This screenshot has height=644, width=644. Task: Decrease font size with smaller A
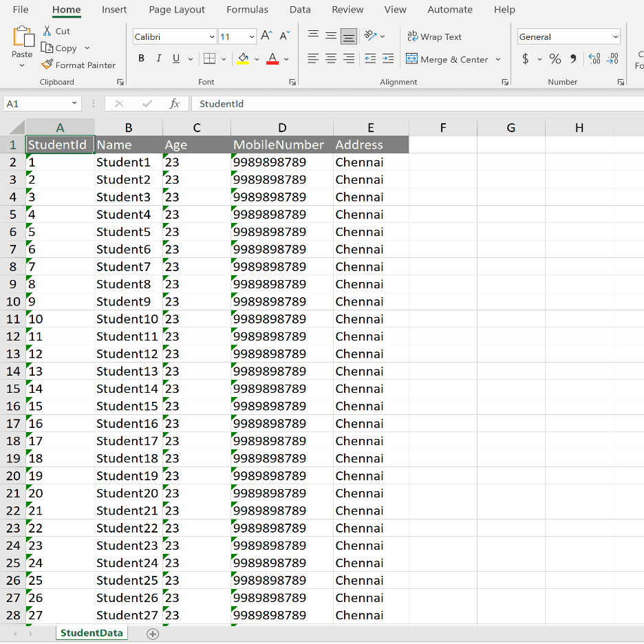click(285, 36)
